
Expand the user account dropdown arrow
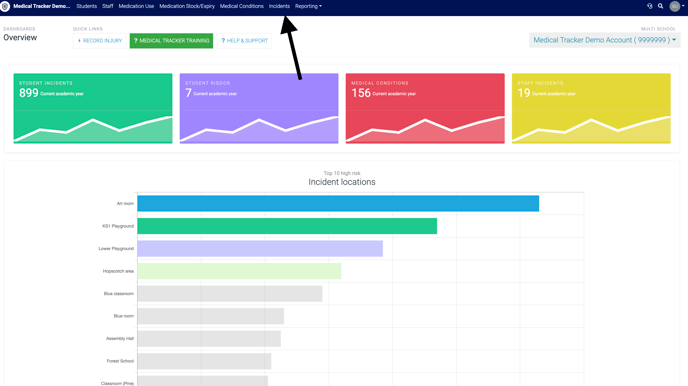pyautogui.click(x=683, y=6)
